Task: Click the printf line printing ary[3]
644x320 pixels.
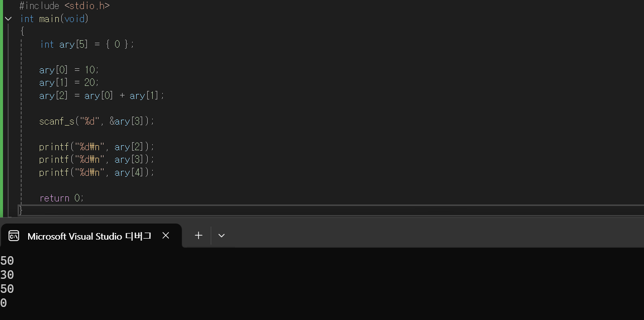Action: pyautogui.click(x=97, y=159)
